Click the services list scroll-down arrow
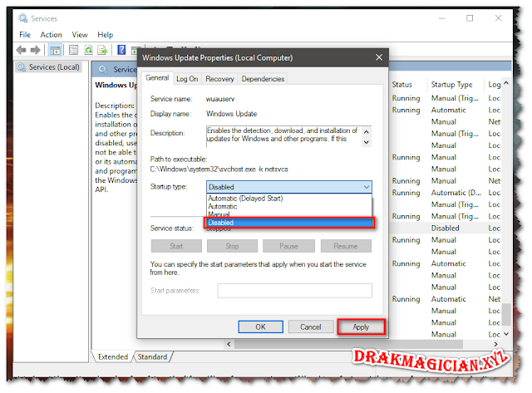Screen dimensions: 532x393 tap(506, 334)
